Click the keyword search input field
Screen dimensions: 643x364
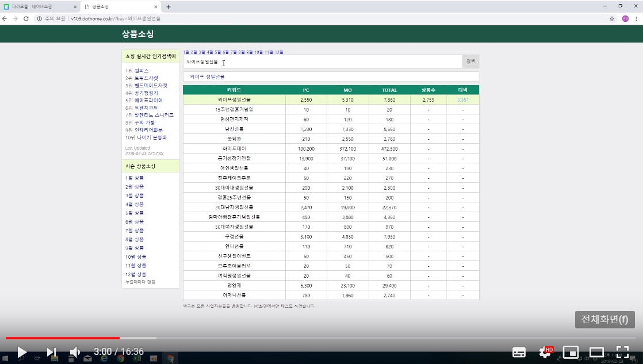click(322, 62)
